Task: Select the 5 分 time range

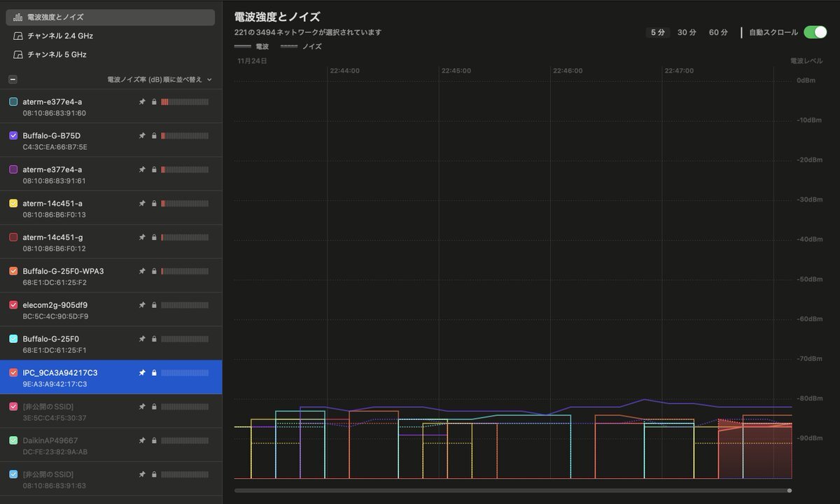Action: tap(658, 32)
